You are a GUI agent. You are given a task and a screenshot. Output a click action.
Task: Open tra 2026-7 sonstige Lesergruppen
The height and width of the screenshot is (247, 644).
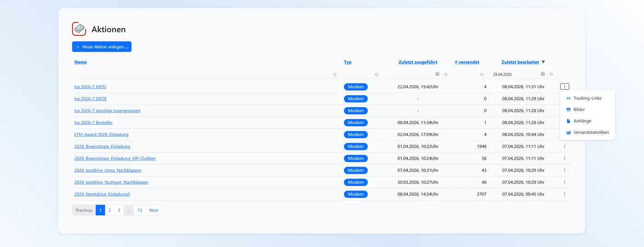tap(107, 110)
